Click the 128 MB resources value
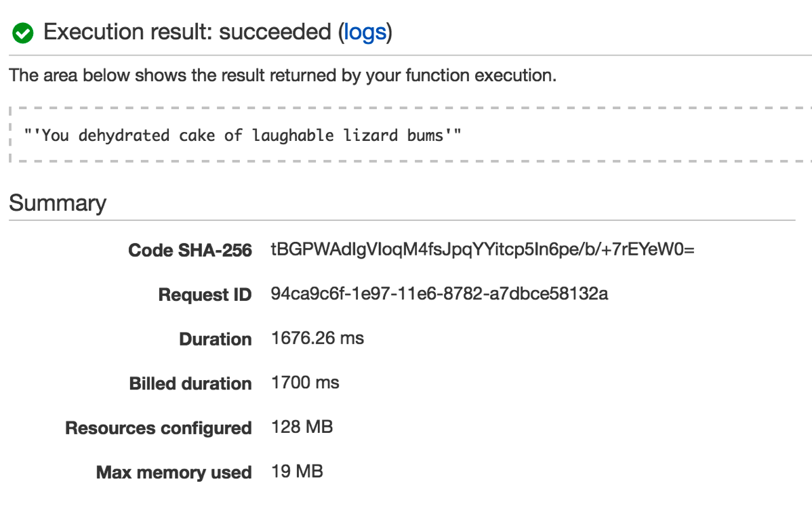Viewport: 812px width, 523px height. pyautogui.click(x=302, y=427)
